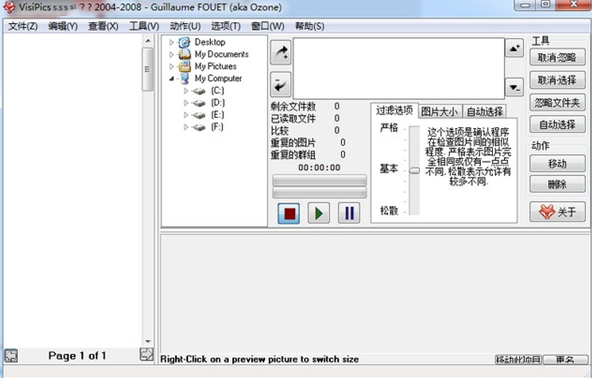The image size is (592, 378).
Task: Click the 松散 end of the filter slider
Action: click(x=389, y=210)
